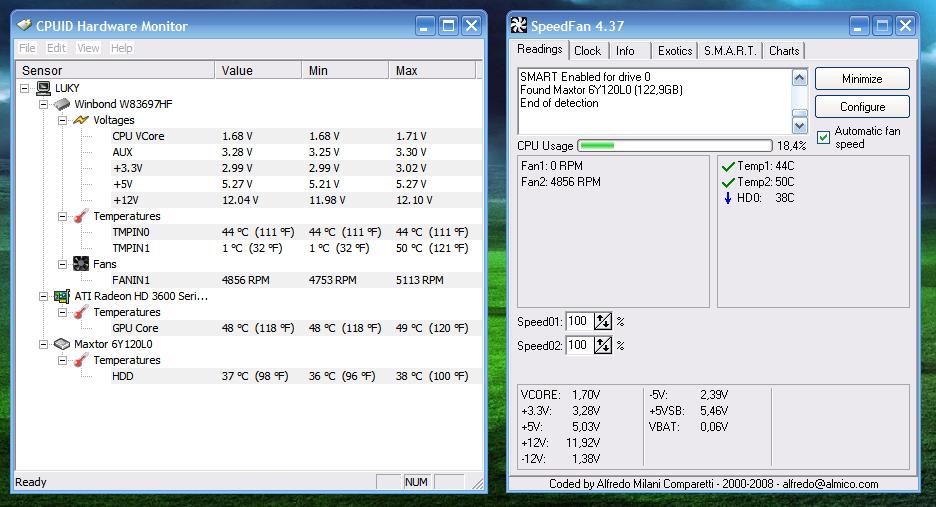Screen dimensions: 936x507
Task: Click the Speed01 percentage input field
Action: (579, 321)
